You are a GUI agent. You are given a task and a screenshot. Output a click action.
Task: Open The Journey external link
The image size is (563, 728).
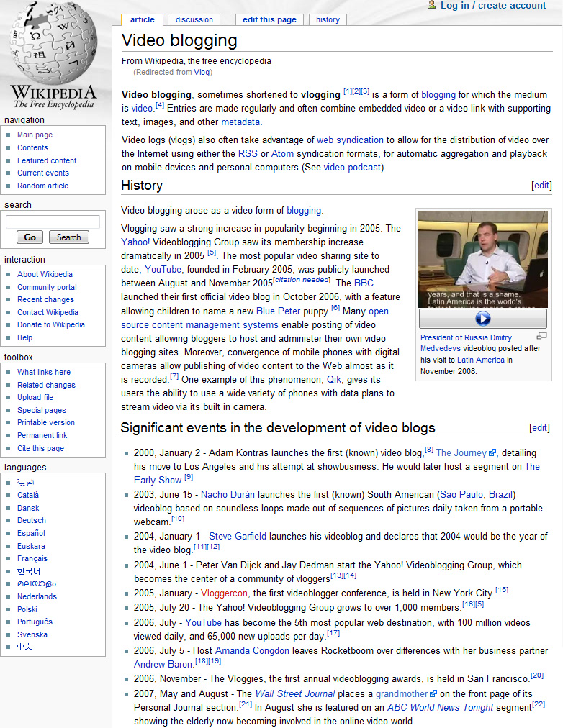466,452
